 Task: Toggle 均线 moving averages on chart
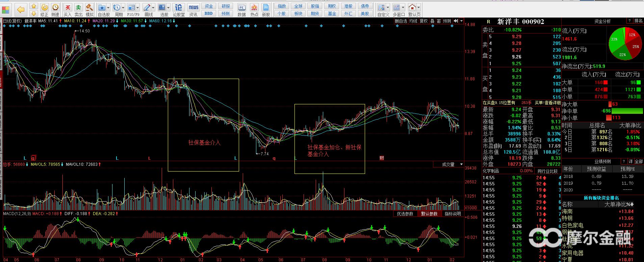point(413,21)
